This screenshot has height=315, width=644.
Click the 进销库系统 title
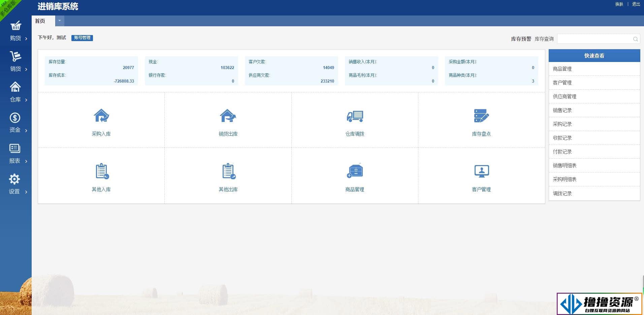(58, 6)
